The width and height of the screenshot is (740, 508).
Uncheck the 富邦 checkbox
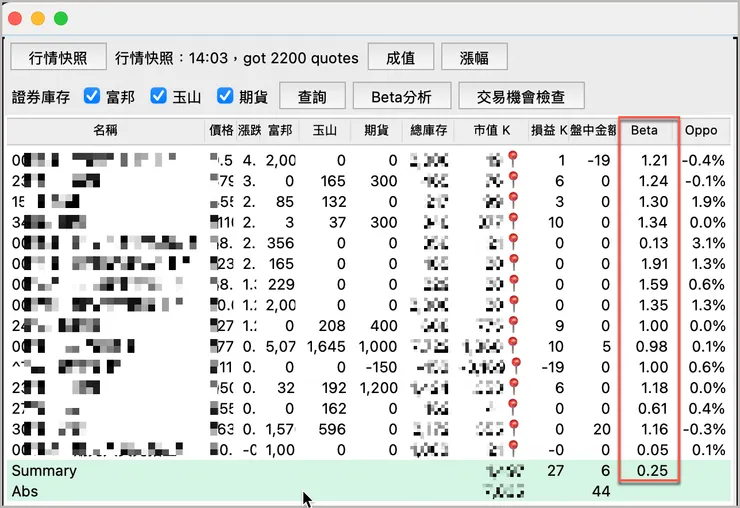point(92,96)
